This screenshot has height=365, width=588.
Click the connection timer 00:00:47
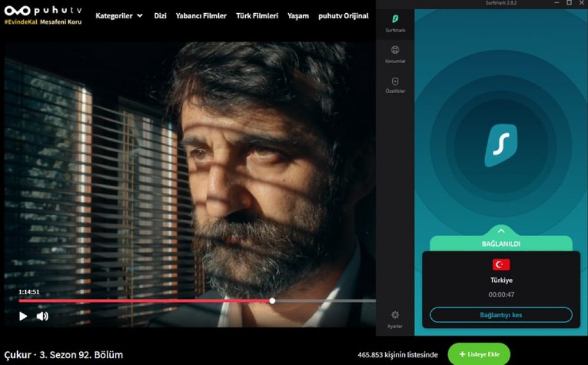pyautogui.click(x=501, y=294)
